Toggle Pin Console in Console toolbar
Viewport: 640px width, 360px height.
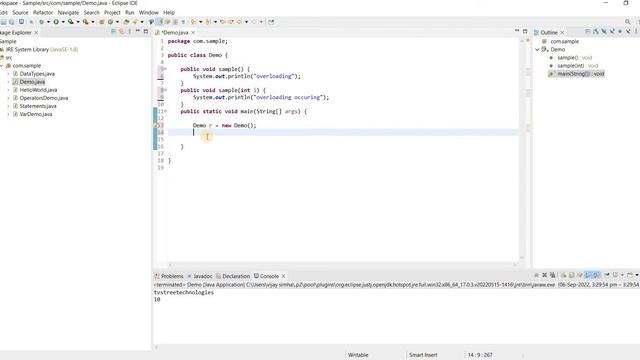pos(607,275)
